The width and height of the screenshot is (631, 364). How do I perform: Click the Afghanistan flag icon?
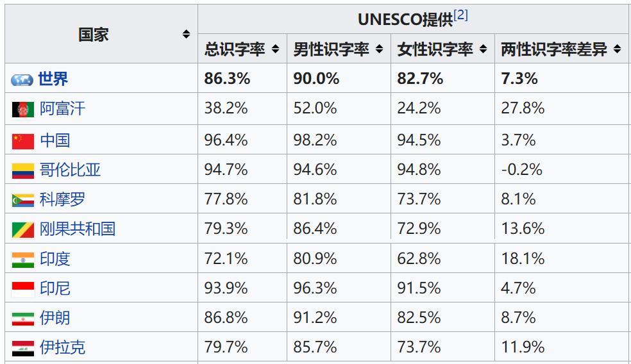tap(23, 110)
